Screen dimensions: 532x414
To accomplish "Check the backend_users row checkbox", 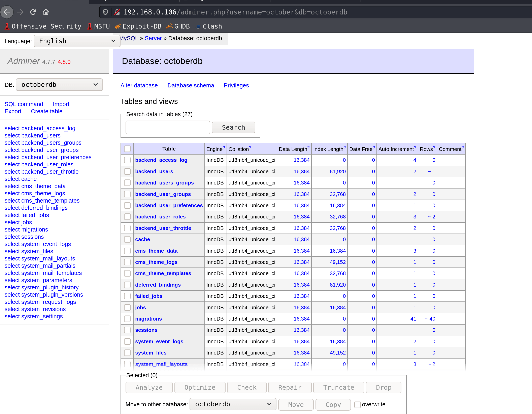I will [127, 171].
